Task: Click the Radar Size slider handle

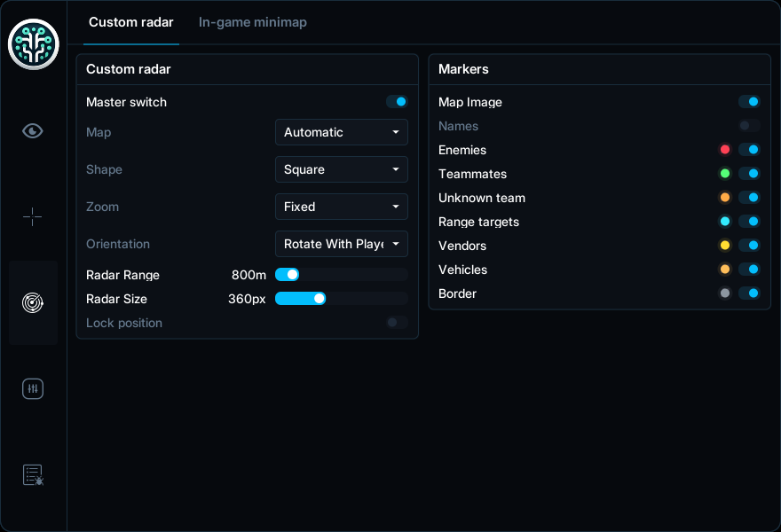Action: tap(319, 299)
